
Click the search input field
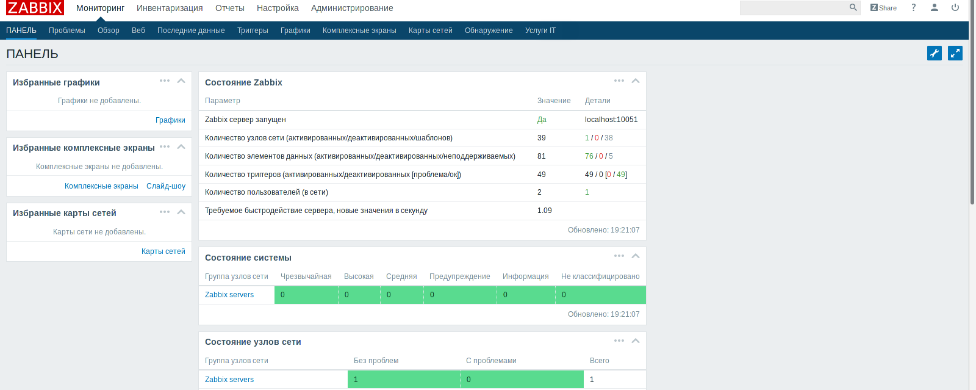coord(794,8)
